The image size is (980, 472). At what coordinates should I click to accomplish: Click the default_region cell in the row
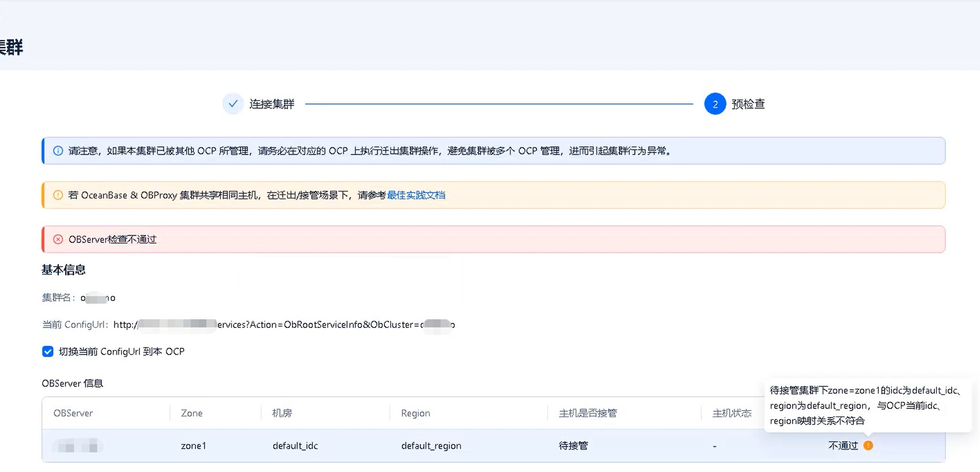coord(431,446)
